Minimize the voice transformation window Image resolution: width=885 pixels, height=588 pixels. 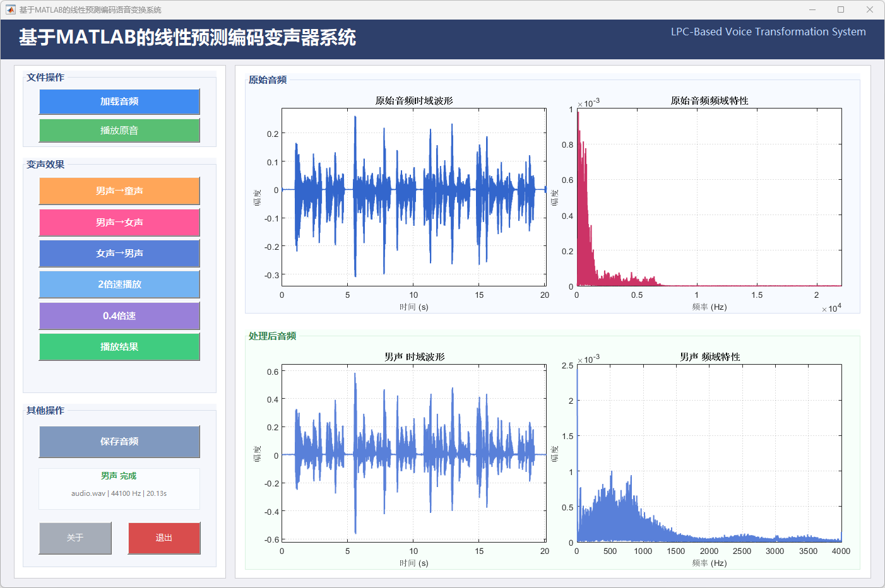coord(812,9)
